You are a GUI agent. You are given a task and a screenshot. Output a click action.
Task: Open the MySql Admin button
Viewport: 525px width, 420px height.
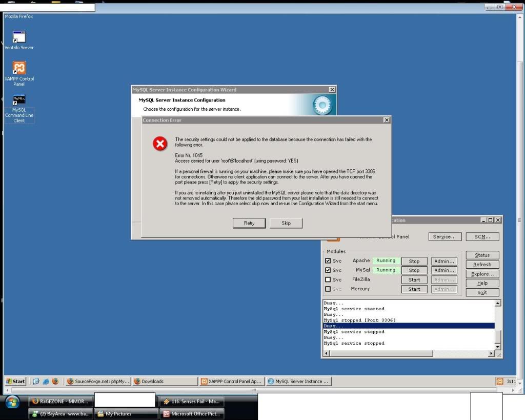pyautogui.click(x=443, y=270)
